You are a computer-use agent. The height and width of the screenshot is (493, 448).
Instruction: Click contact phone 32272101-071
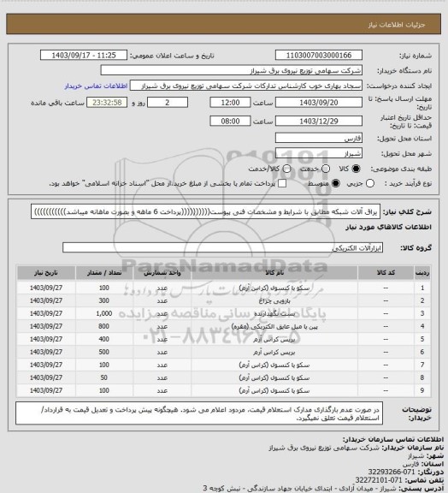379,480
